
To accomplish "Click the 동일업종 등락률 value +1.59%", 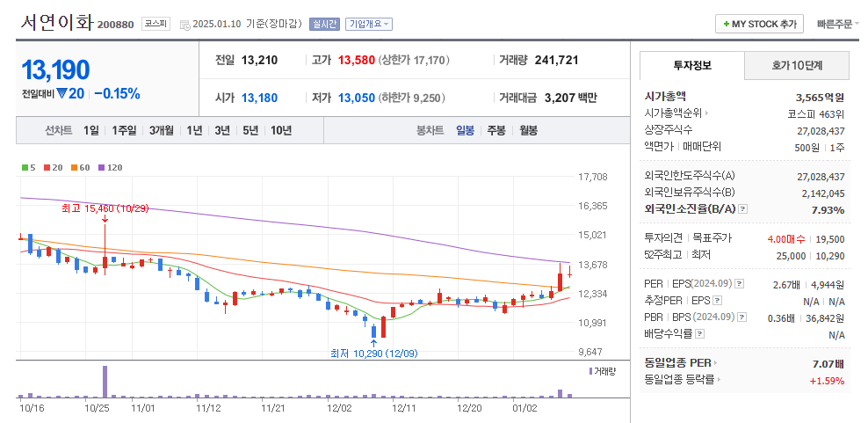I will [x=827, y=380].
